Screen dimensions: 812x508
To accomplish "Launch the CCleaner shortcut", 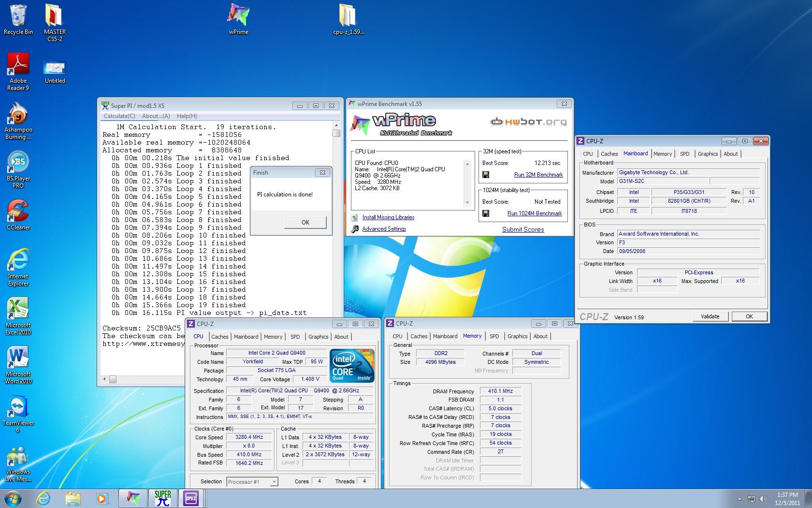I will pos(18,215).
